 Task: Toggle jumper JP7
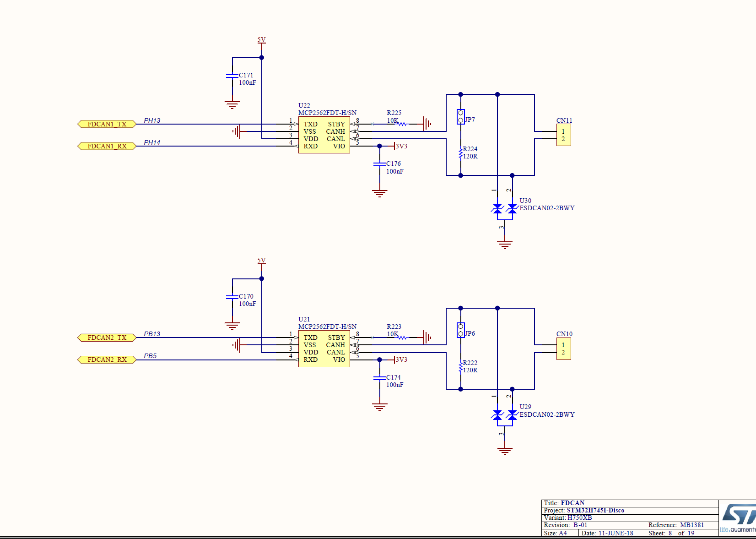(460, 116)
